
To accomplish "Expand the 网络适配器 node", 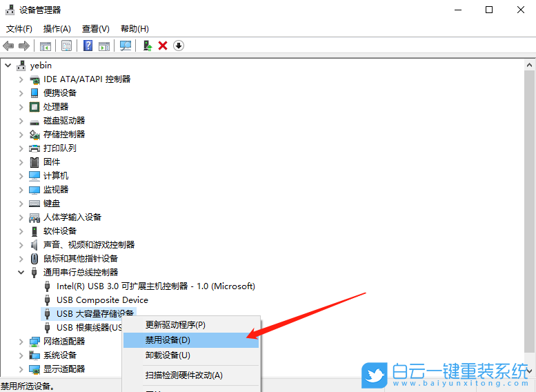I will pyautogui.click(x=21, y=342).
